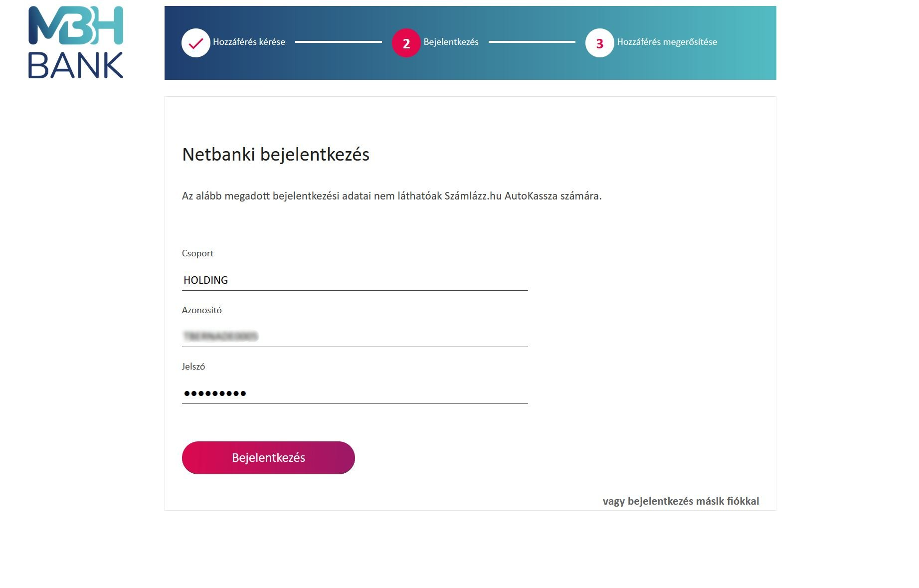Select the step 2 circle indicator
Viewport: 919px width, 588px height.
(x=406, y=43)
